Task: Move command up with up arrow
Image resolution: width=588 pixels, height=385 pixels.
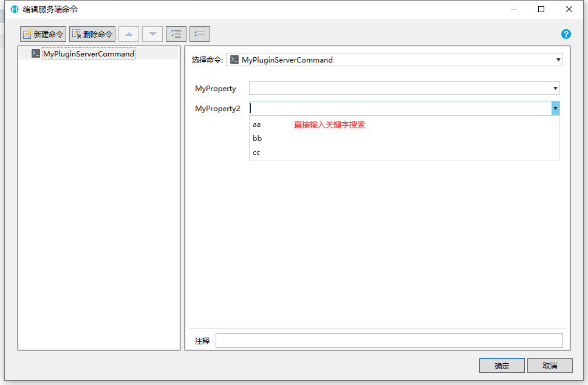Action: tap(129, 34)
